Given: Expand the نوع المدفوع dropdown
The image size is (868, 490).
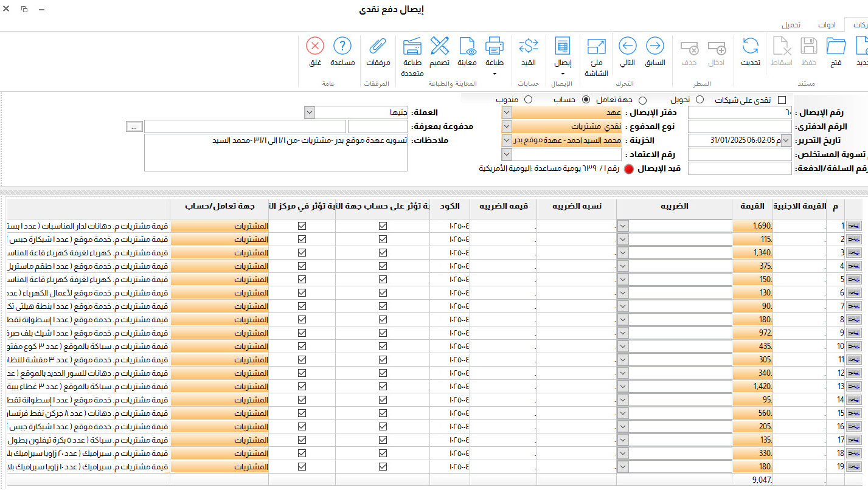Looking at the screenshot, I should [x=507, y=126].
